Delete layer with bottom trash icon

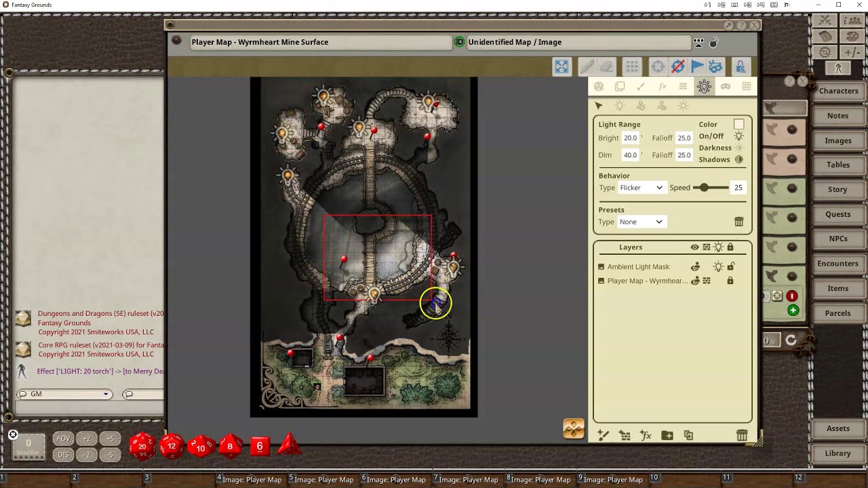point(742,435)
